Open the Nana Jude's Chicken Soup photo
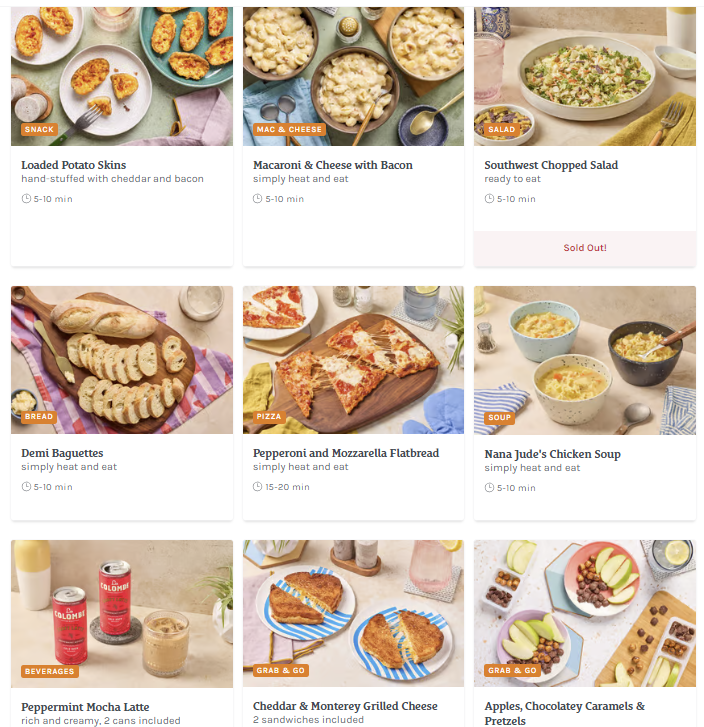Screen dimensions: 704x727 [585, 361]
